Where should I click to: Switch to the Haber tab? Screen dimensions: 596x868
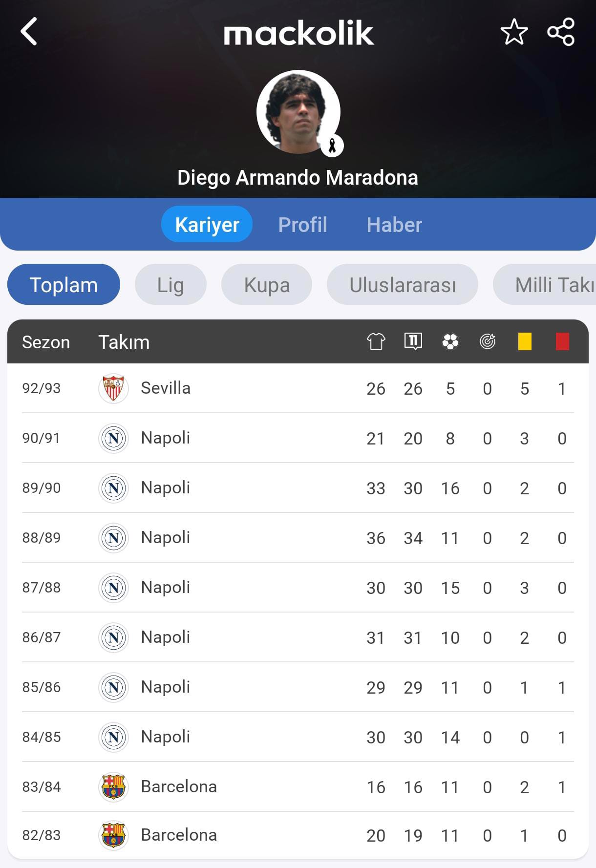[x=394, y=225]
